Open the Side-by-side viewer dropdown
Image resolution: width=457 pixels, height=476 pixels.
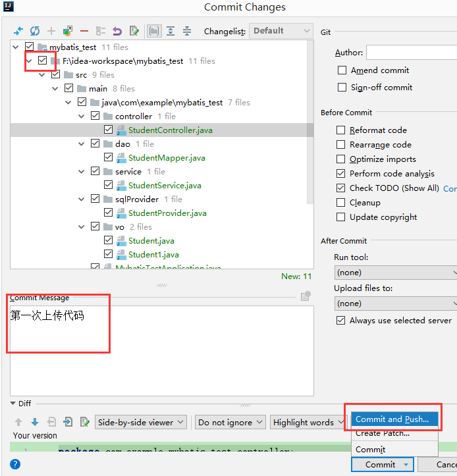pyautogui.click(x=141, y=423)
